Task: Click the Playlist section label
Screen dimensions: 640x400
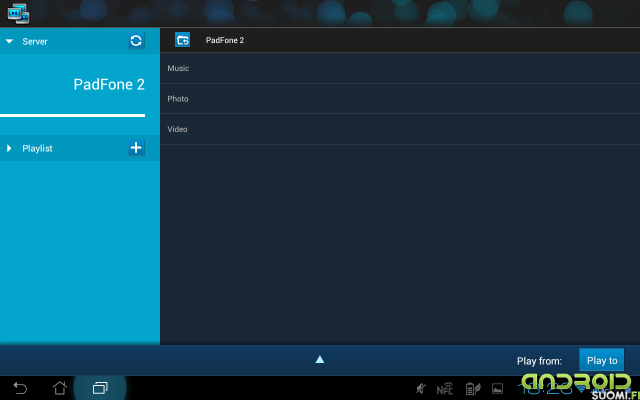Action: [37, 149]
